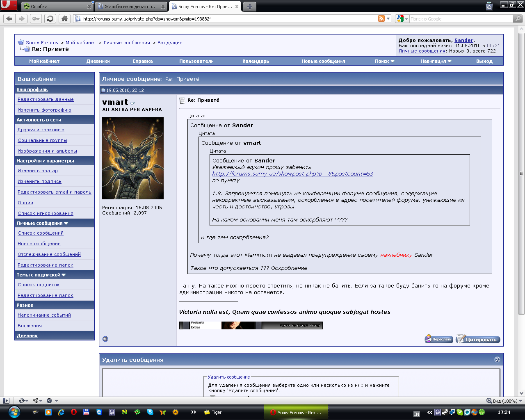Screen dimensions: 525x420
Task: Toggle the Opera panel sidebar button
Action: (x=6, y=401)
